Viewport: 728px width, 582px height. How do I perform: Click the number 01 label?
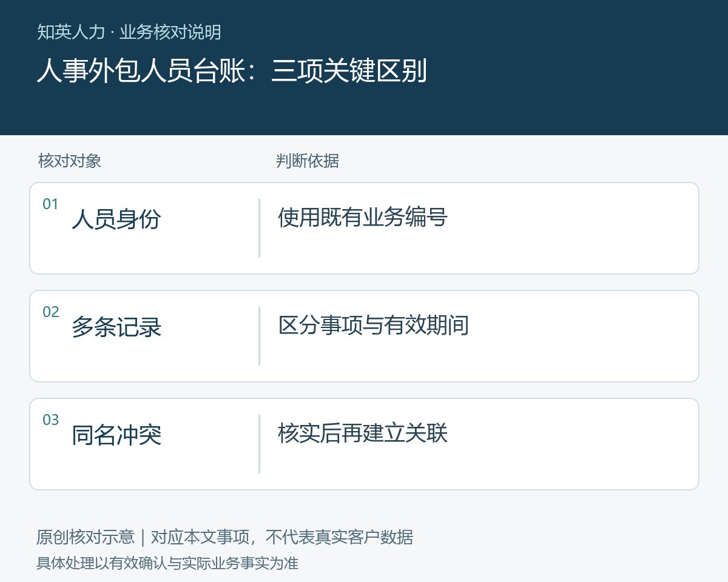pos(50,204)
